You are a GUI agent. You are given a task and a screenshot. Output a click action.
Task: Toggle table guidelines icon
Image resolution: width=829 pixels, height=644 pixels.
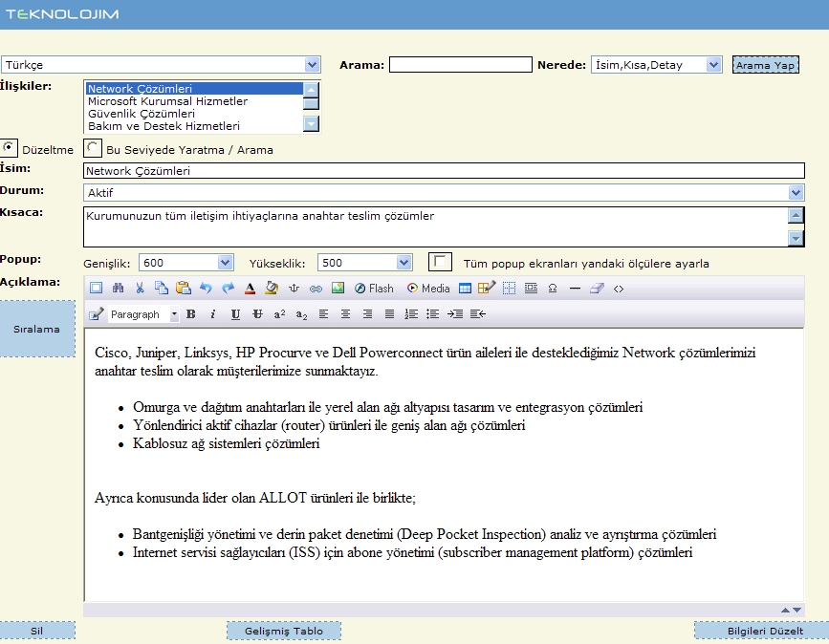point(509,288)
